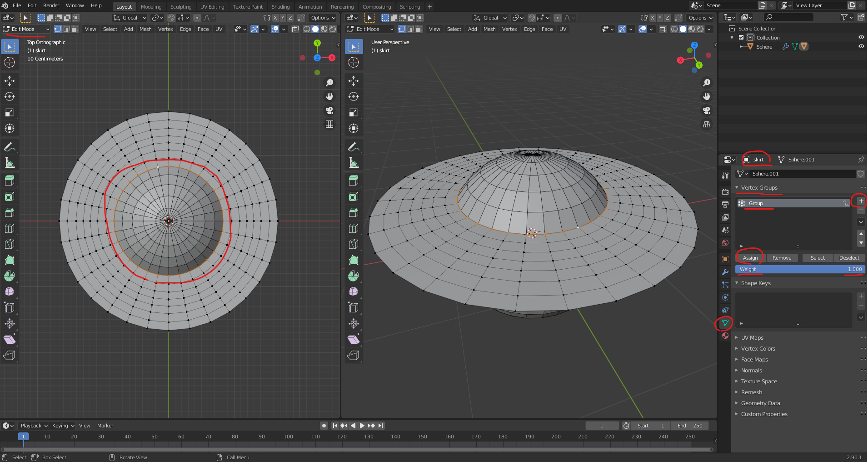
Task: Expand the Geometry Data panel
Action: 760,403
